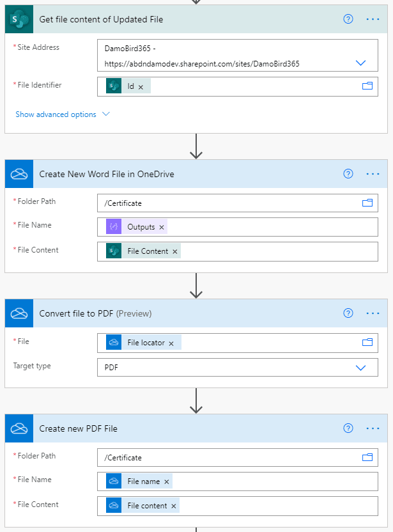Open file picker for Convert File field
Image resolution: width=393 pixels, height=532 pixels.
click(367, 342)
